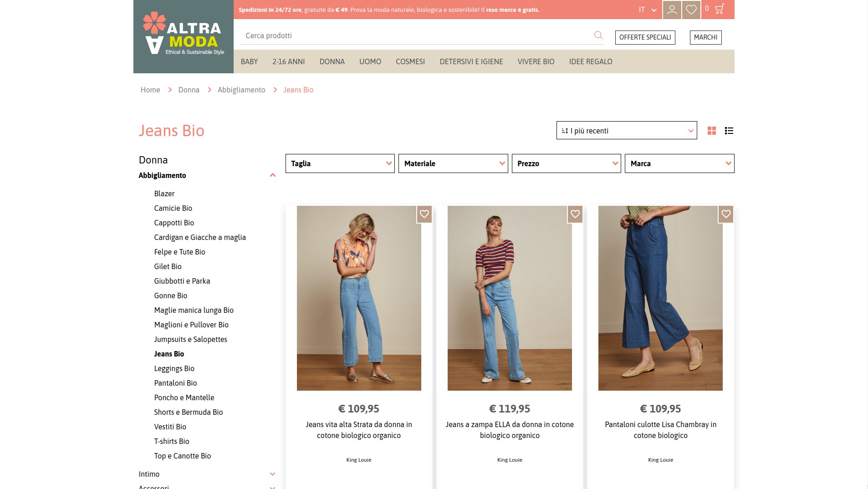
Task: Open the IDEE REGALO menu
Action: [x=591, y=61]
